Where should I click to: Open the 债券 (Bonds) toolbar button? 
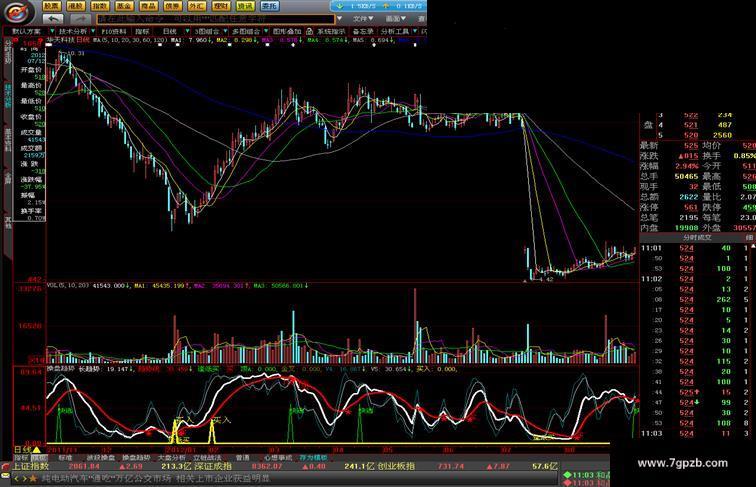pyautogui.click(x=172, y=6)
